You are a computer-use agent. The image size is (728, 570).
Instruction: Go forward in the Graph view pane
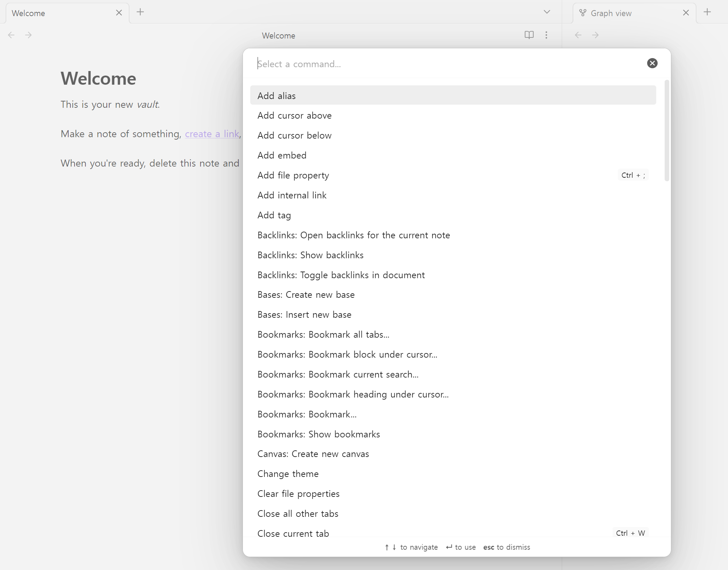[595, 35]
